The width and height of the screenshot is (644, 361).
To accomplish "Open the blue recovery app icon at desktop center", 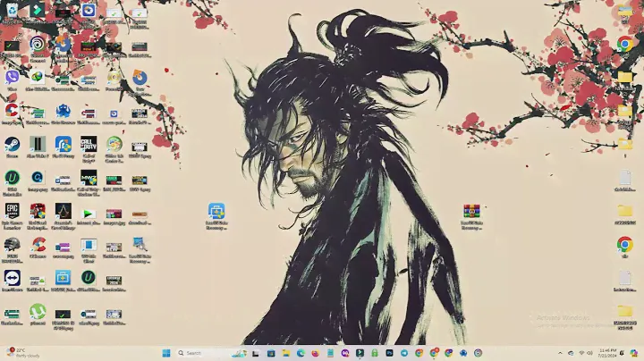I will 216,212.
